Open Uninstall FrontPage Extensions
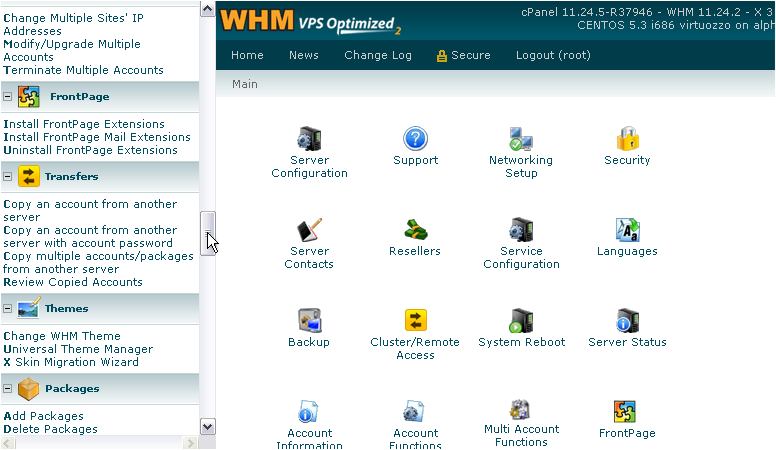 point(90,150)
